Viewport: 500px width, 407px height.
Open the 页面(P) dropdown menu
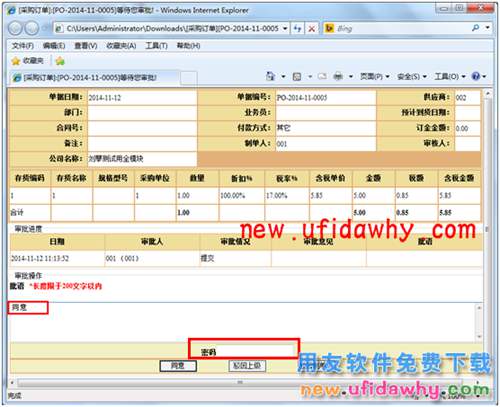[x=375, y=77]
